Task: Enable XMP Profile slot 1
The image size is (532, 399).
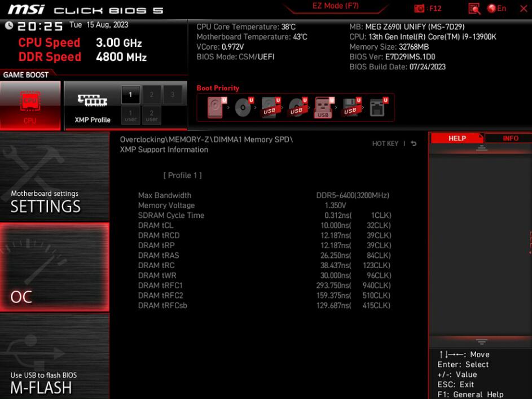Action: 130,95
